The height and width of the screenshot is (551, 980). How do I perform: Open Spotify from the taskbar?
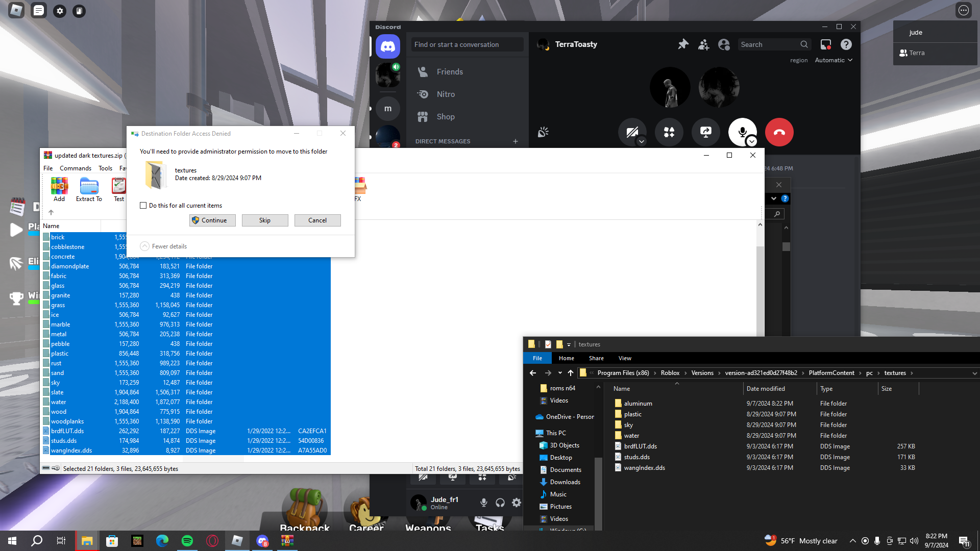[x=187, y=541]
